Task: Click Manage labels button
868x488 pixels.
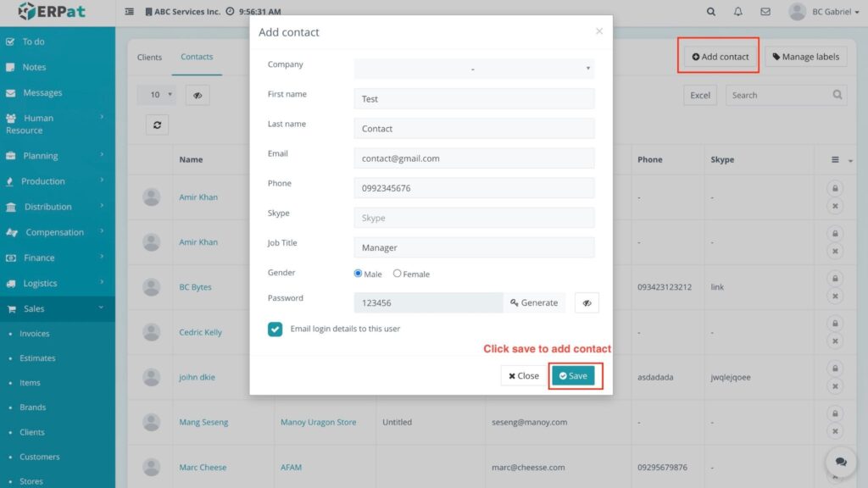Action: [x=806, y=57]
